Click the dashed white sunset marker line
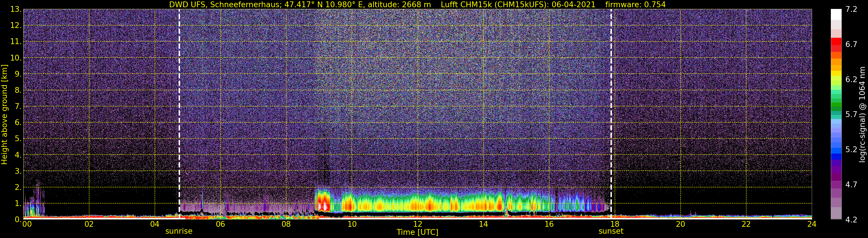Viewport: 868px width, 238px height. [611, 114]
